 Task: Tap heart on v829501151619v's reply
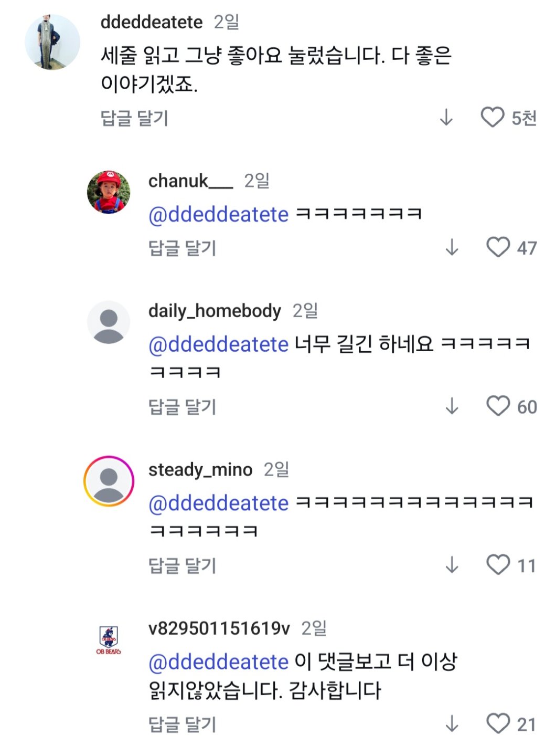coord(498,723)
